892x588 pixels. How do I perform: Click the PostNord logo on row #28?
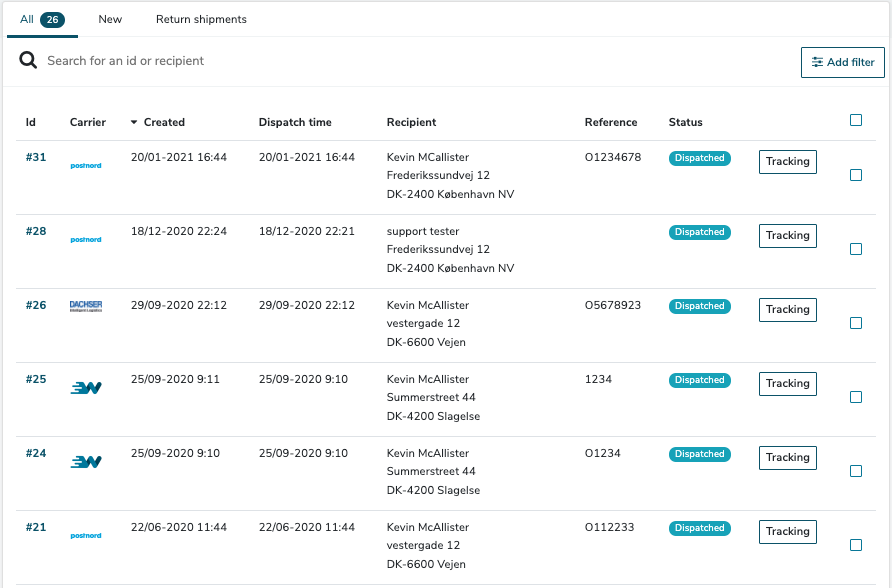(x=88, y=239)
